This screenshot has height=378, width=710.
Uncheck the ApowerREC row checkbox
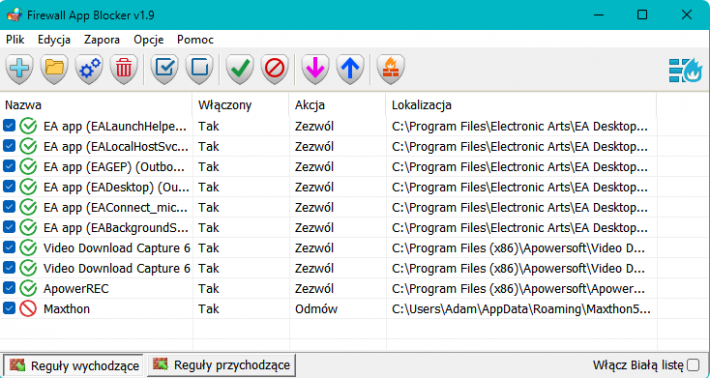coord(9,287)
